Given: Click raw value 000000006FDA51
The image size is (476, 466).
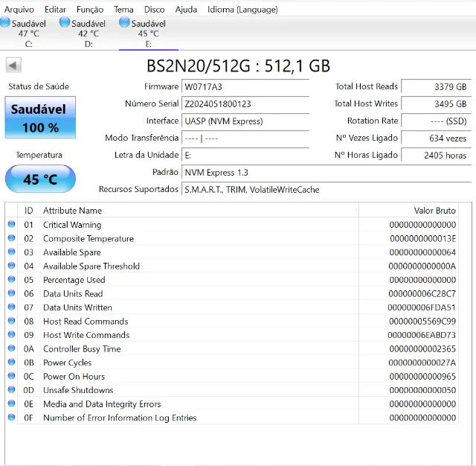Looking at the screenshot, I should (422, 307).
